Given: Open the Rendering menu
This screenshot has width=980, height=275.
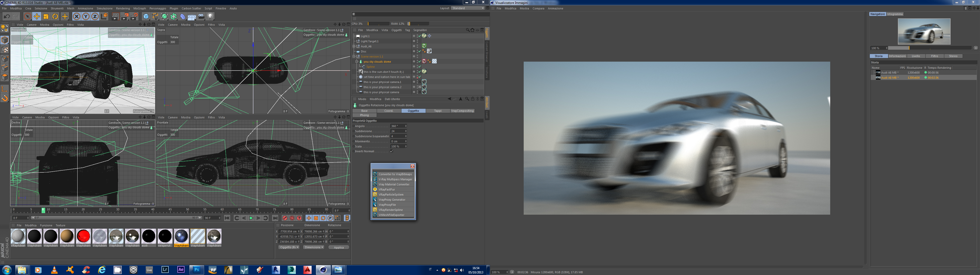Looking at the screenshot, I should point(122,8).
